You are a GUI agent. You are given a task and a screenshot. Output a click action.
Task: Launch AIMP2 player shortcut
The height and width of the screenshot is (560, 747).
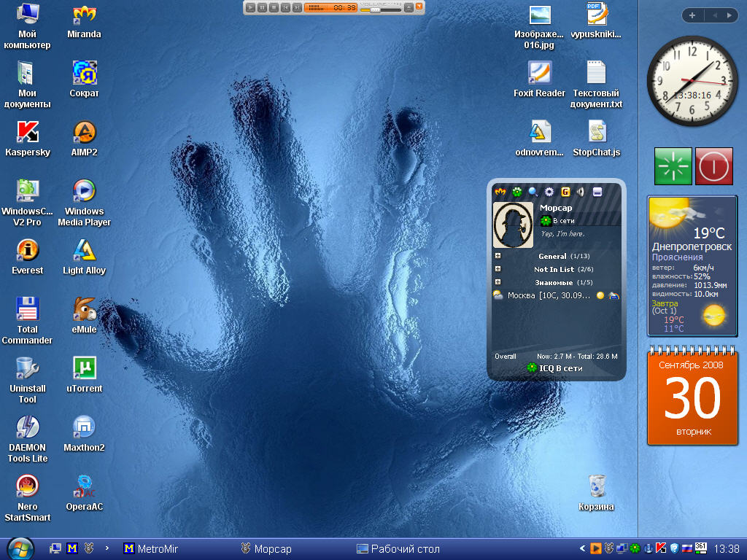tap(85, 139)
